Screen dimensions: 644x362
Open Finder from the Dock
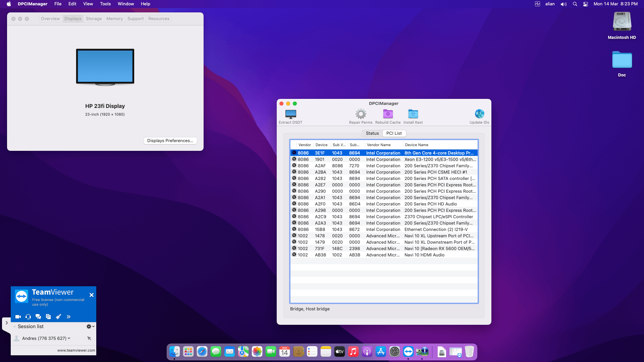pos(174,352)
